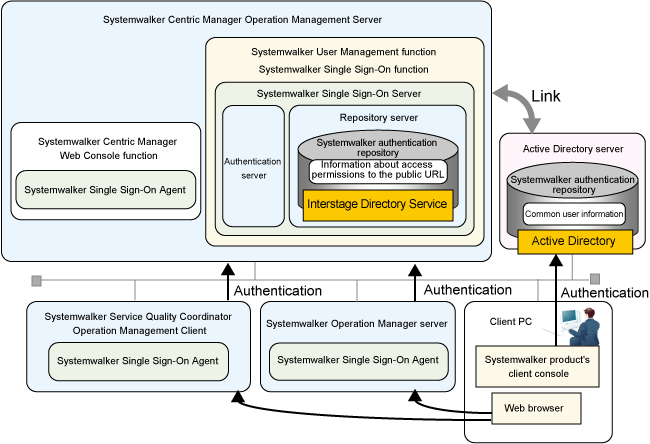Click Systemwalker User Management function text

pyautogui.click(x=344, y=52)
